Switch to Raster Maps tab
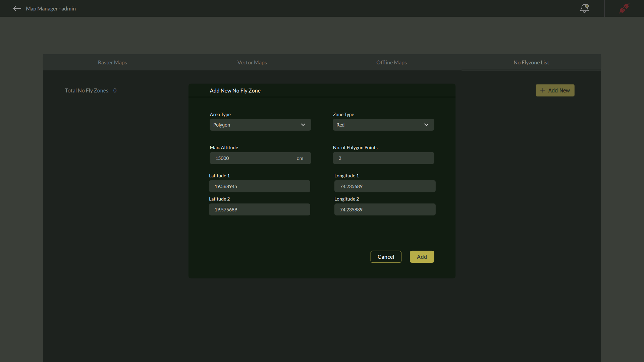This screenshot has width=644, height=362. tap(112, 62)
